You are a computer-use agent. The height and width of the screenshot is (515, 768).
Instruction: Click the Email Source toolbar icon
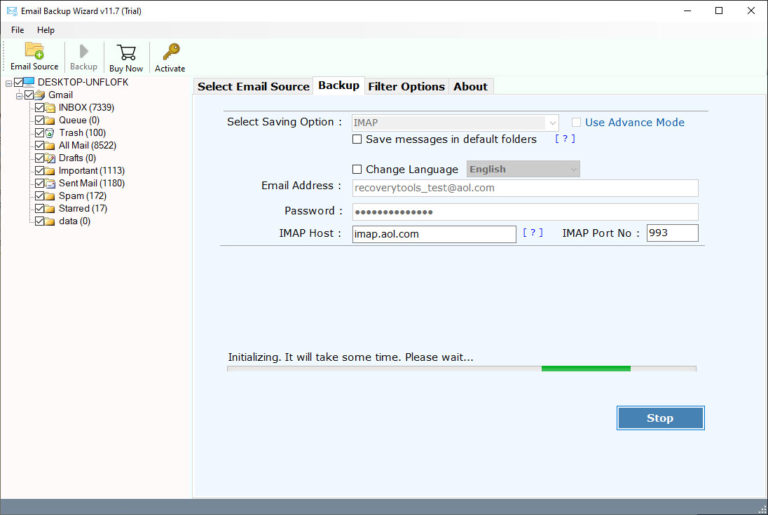coord(34,50)
